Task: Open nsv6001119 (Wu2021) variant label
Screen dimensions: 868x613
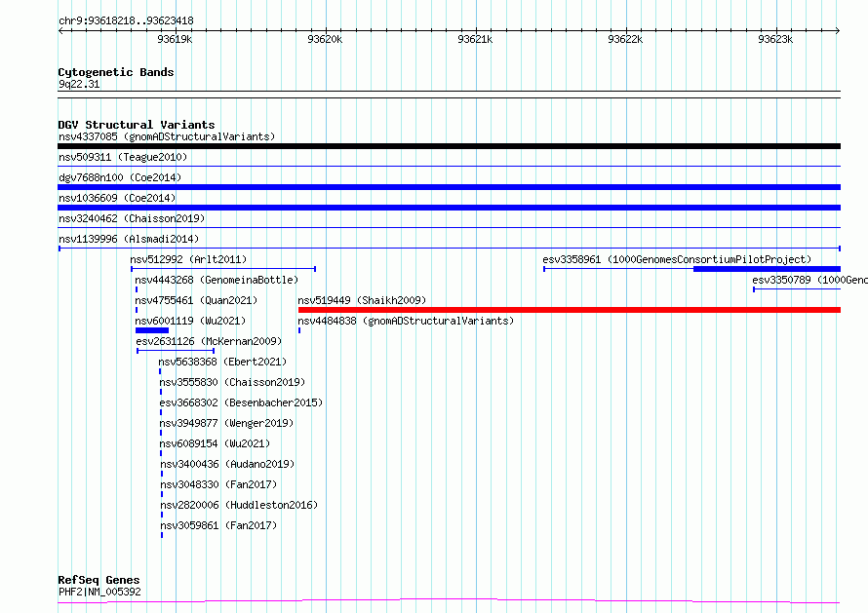Action: coord(190,321)
